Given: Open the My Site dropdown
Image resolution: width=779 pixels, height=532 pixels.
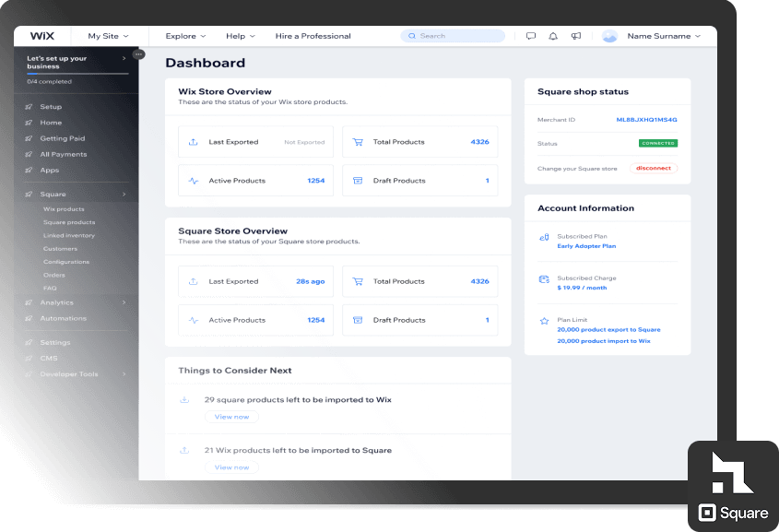Looking at the screenshot, I should 107,35.
